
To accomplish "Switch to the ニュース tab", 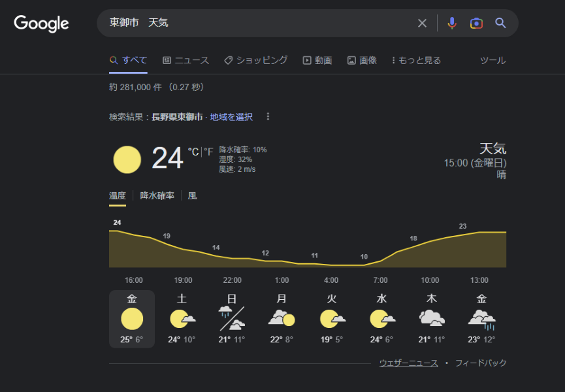I will (x=186, y=60).
